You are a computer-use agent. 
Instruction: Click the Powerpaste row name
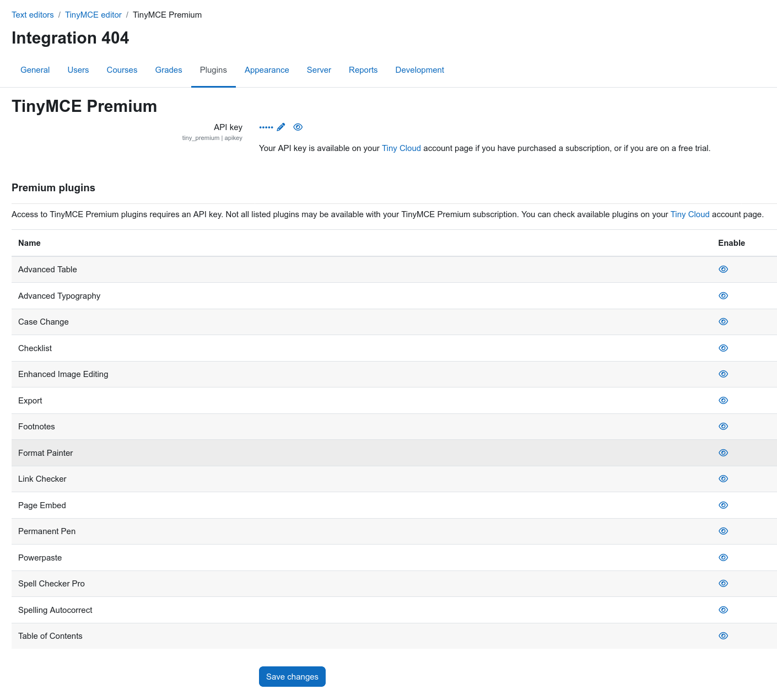(x=40, y=558)
